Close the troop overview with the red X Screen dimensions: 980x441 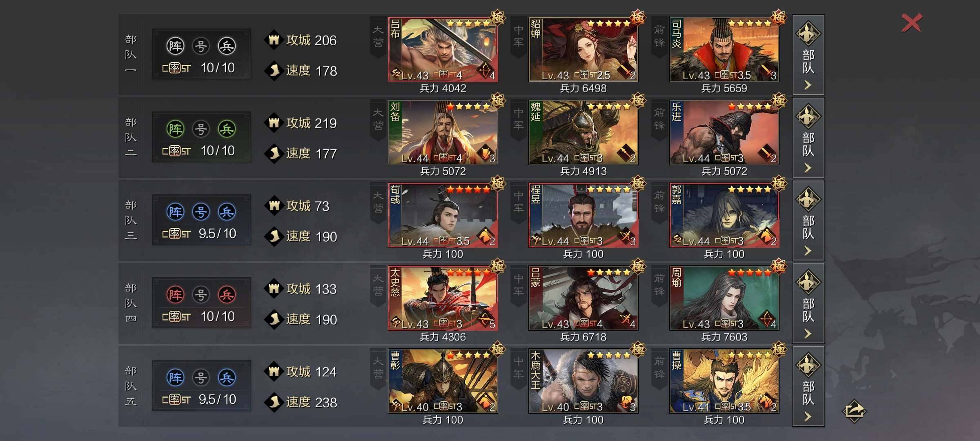coord(911,23)
